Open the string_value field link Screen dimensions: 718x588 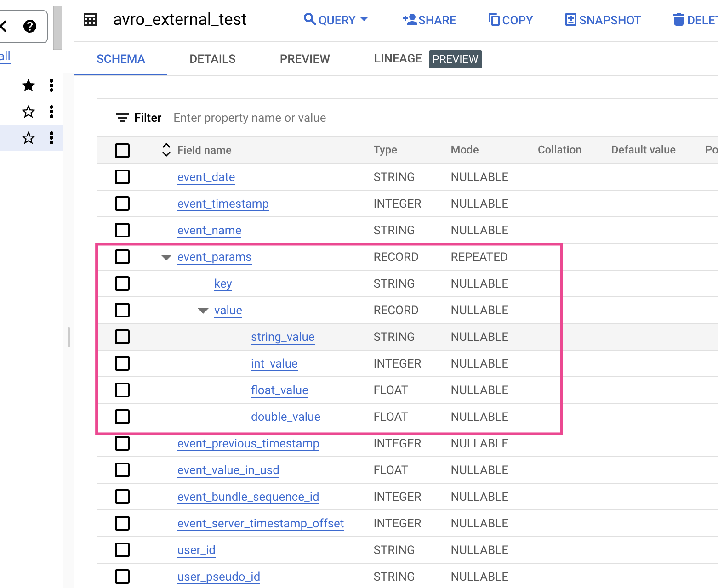[283, 337]
